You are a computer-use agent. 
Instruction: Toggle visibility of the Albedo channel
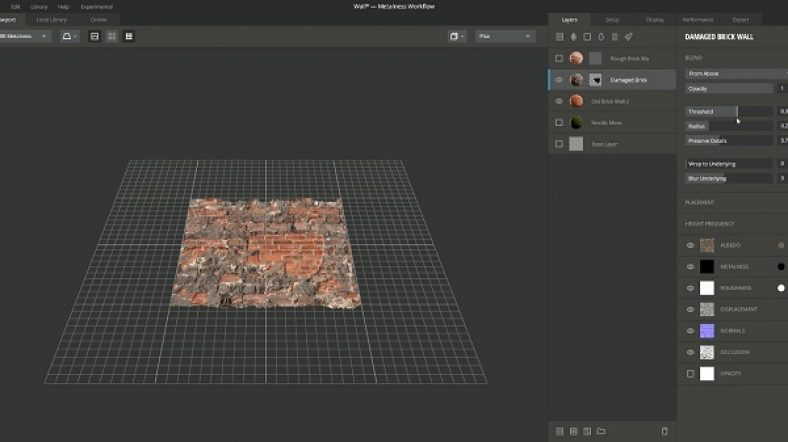coord(690,245)
